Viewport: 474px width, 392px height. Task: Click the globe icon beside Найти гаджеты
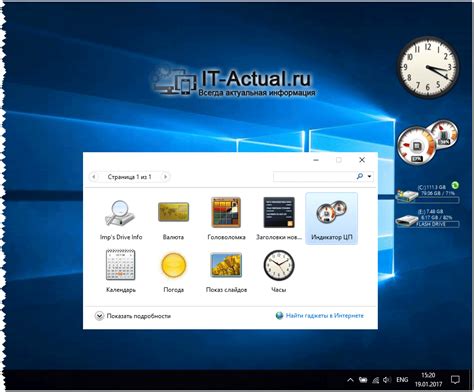279,316
